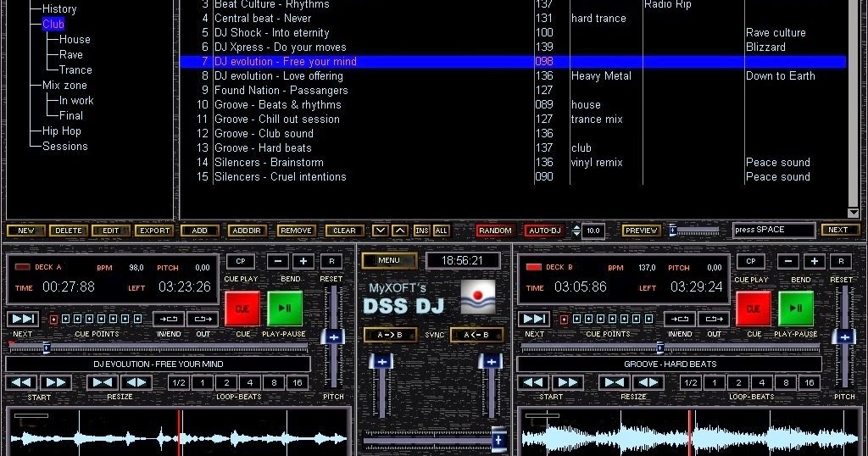
Task: Click the crossfader handle
Action: pos(498,440)
